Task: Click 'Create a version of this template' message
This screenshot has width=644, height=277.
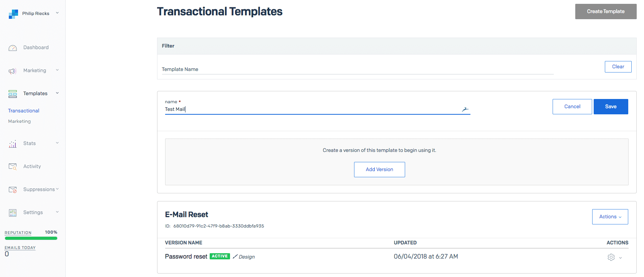Action: [x=379, y=150]
